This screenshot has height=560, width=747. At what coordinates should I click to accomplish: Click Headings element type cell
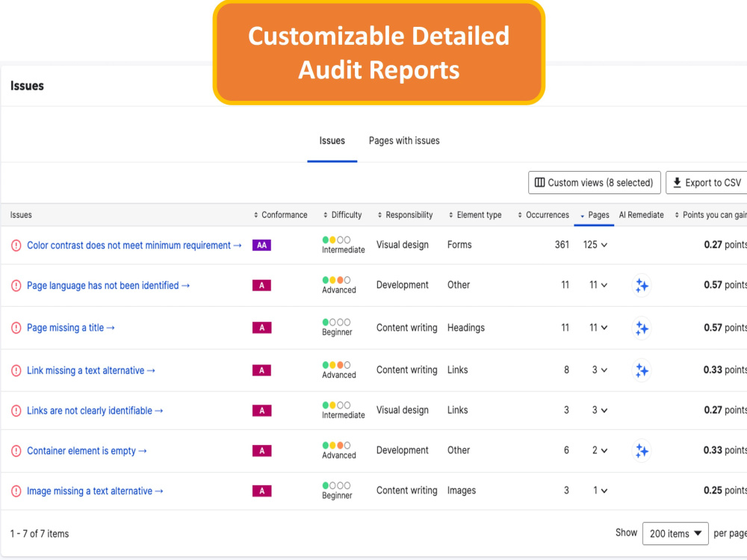click(x=466, y=328)
